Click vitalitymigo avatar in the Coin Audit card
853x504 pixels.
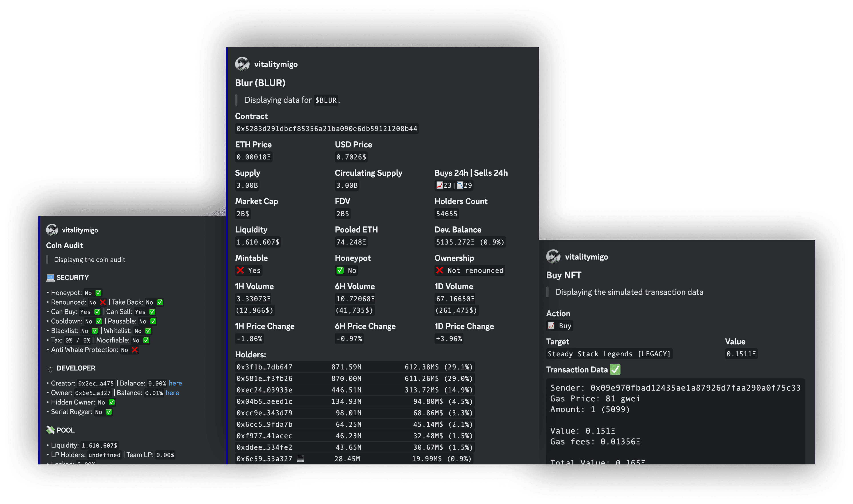click(x=52, y=230)
